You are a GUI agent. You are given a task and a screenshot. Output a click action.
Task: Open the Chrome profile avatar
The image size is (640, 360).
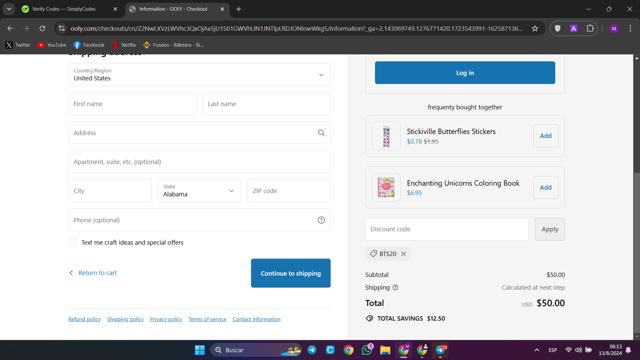pyautogui.click(x=614, y=29)
